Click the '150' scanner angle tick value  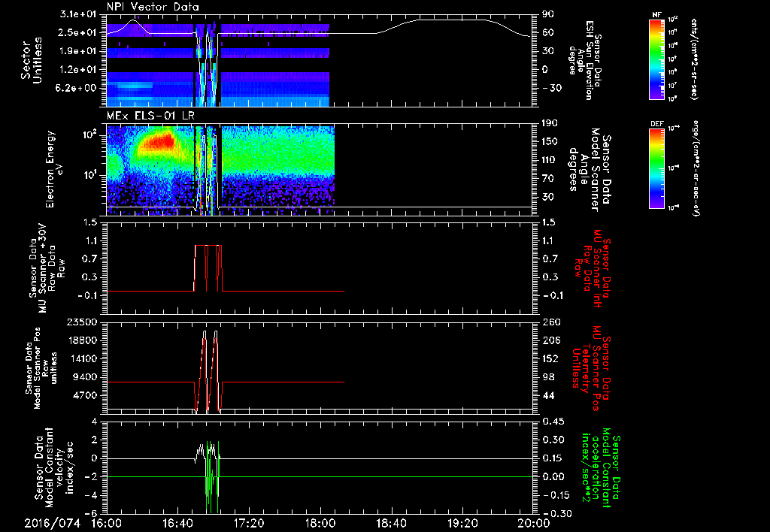(550, 141)
